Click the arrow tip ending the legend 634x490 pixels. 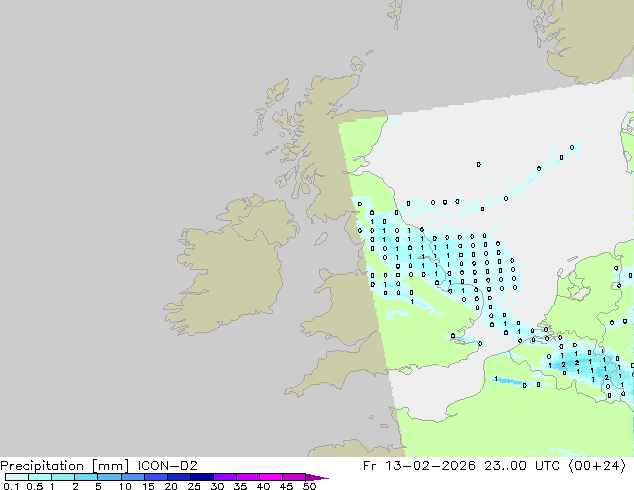click(324, 478)
